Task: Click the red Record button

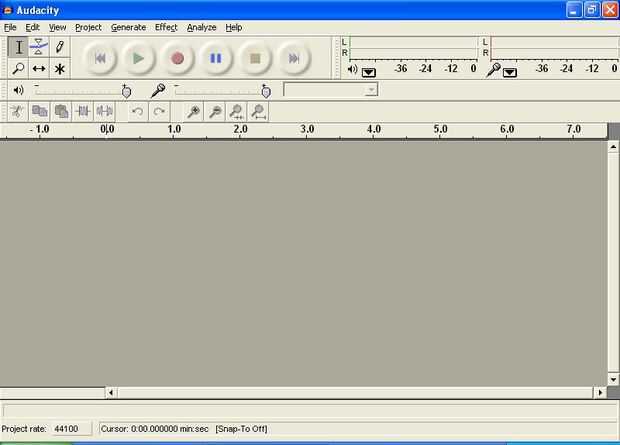Action: [178, 59]
